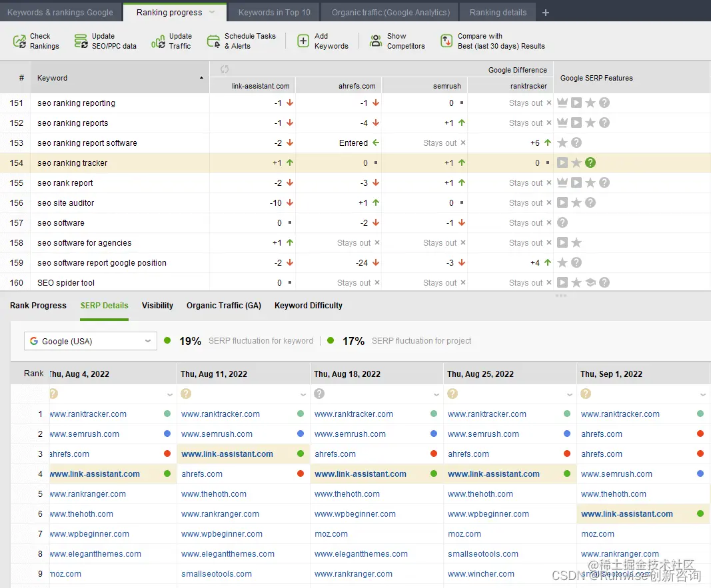Click green question icon for seo ranking tracker
Viewport: 711px width, 588px height.
click(x=590, y=162)
